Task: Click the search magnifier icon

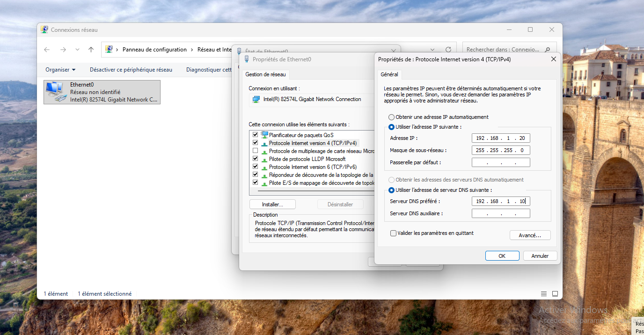Action: 548,50
